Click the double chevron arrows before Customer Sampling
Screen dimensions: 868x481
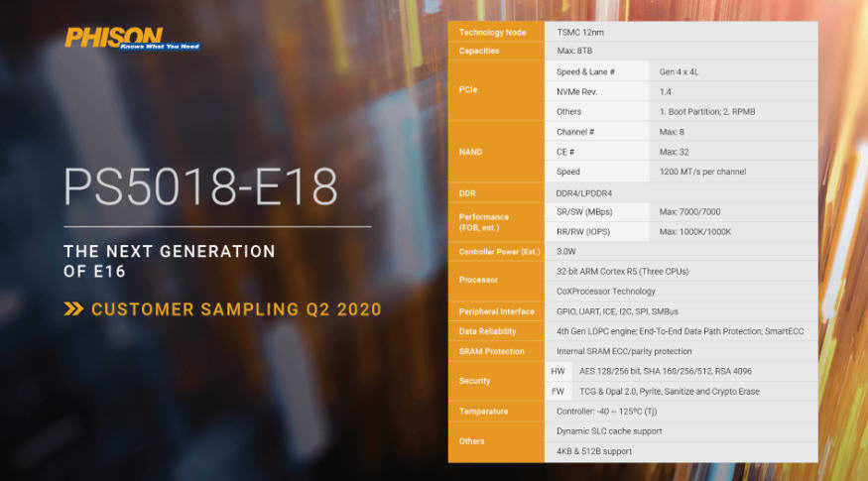pos(72,308)
